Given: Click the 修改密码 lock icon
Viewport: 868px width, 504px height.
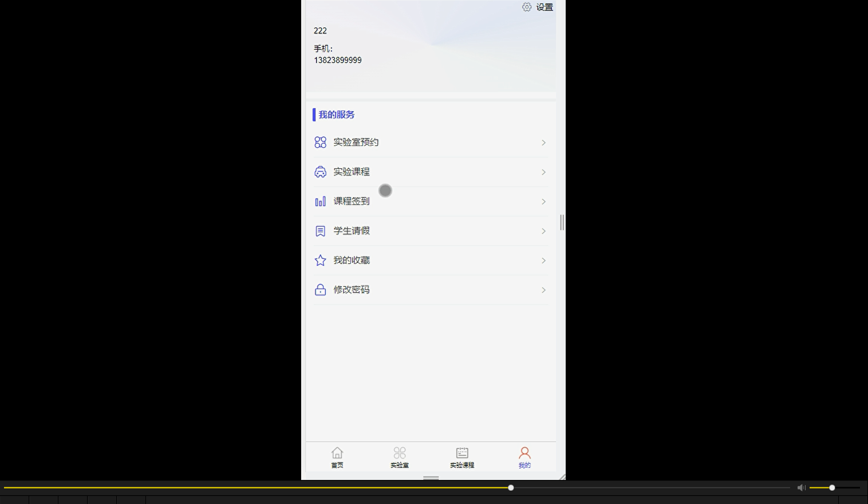Looking at the screenshot, I should point(320,290).
